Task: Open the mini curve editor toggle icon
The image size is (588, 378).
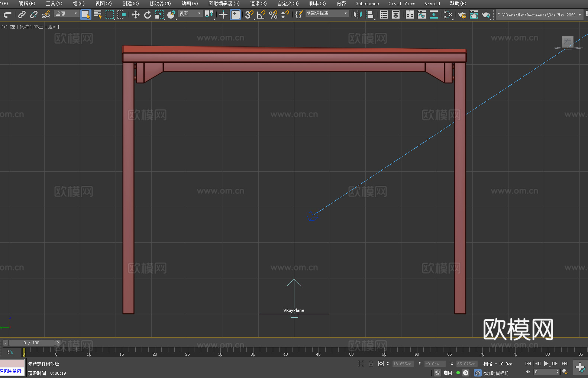Action: (x=10, y=352)
